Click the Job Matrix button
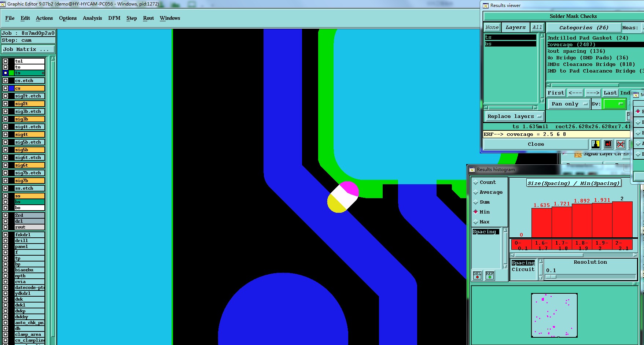The height and width of the screenshot is (345, 644). tap(28, 49)
